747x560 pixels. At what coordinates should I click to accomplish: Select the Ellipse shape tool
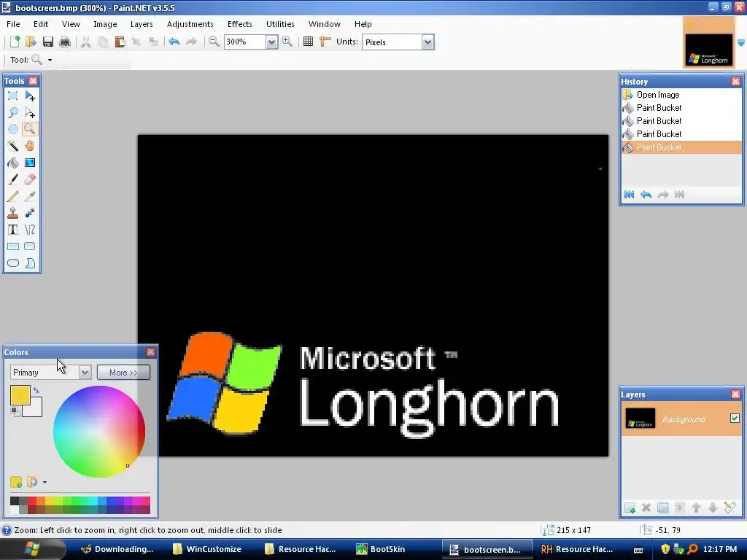(x=13, y=262)
